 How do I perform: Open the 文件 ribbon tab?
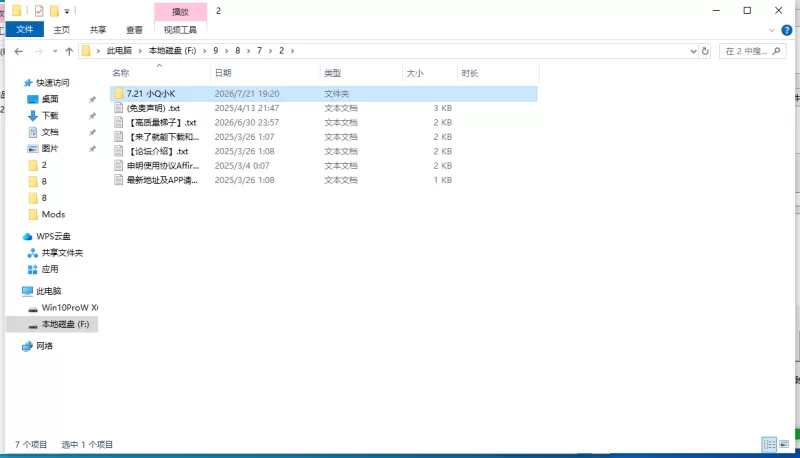24,30
